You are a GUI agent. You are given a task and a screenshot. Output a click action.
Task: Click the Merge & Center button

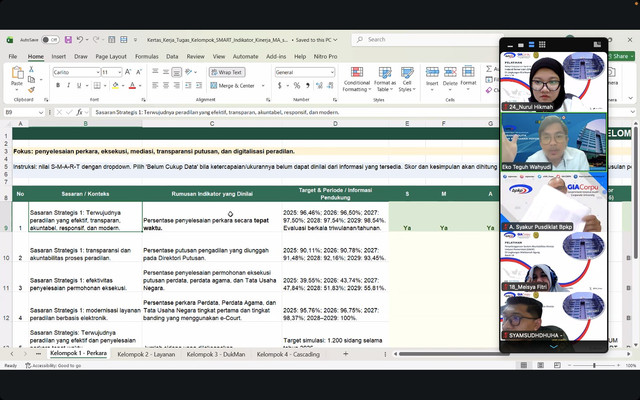click(233, 85)
